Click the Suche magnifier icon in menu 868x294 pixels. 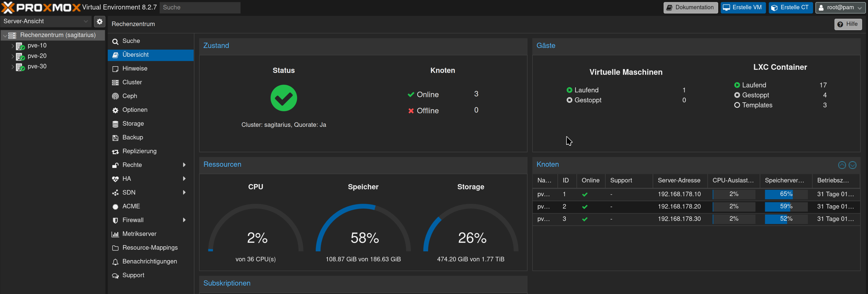click(x=115, y=41)
